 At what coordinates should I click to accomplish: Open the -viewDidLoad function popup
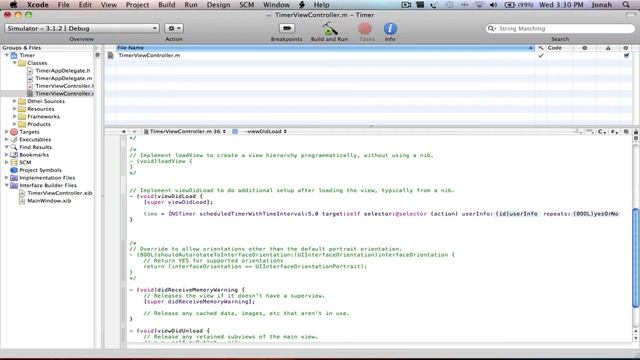tap(265, 131)
